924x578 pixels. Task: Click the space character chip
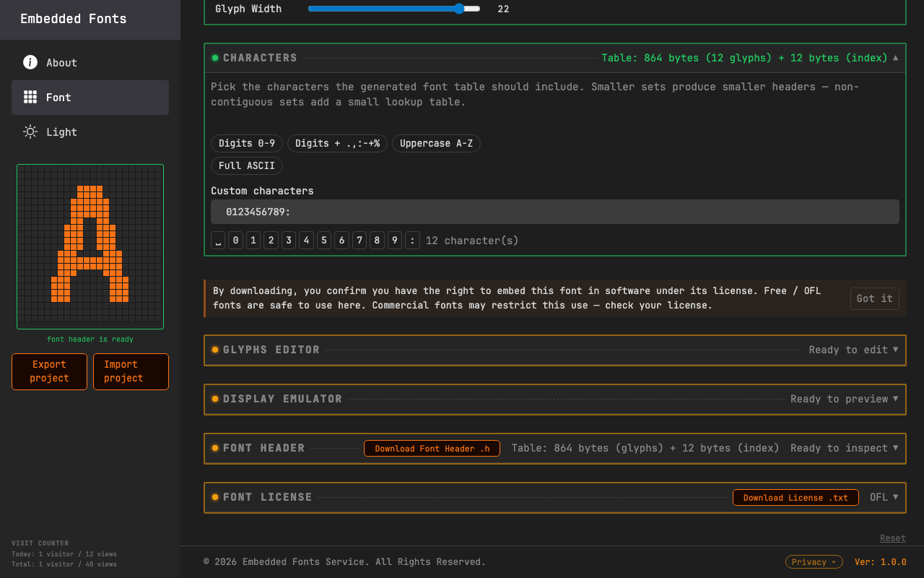218,241
